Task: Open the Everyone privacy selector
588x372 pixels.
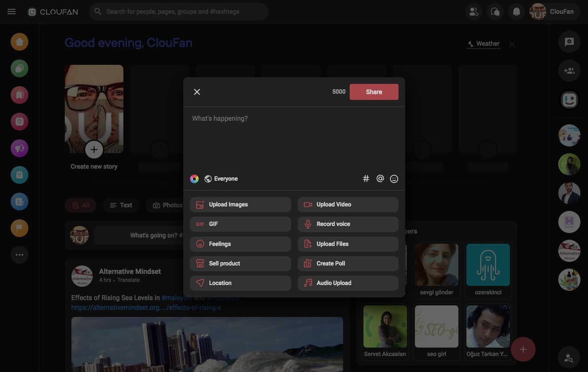Action: coord(221,179)
